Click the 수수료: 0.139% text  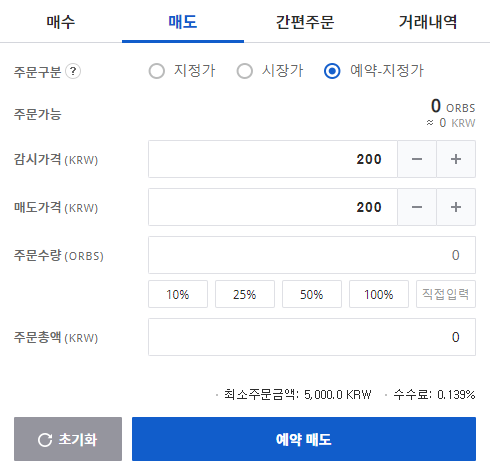tap(434, 395)
